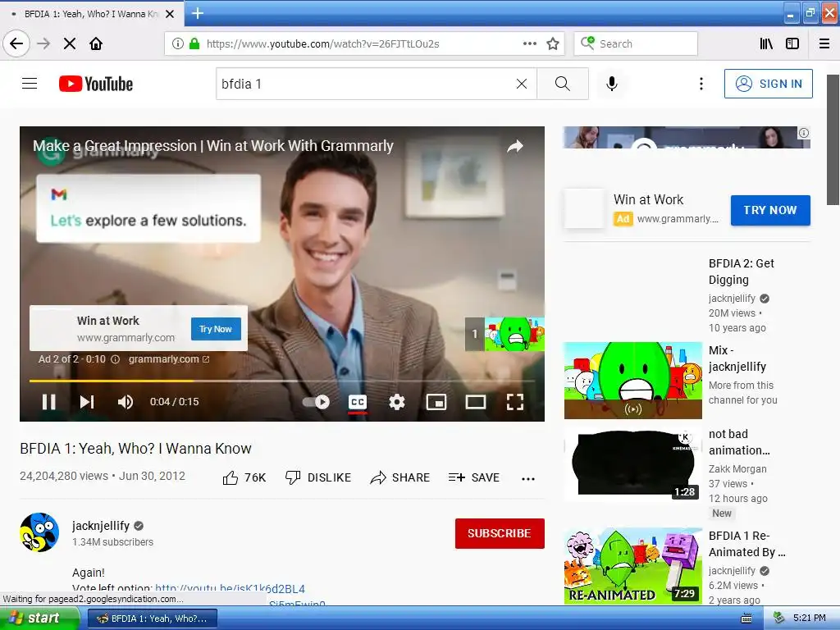Open a new tab with plus button
The image size is (840, 630).
click(198, 13)
